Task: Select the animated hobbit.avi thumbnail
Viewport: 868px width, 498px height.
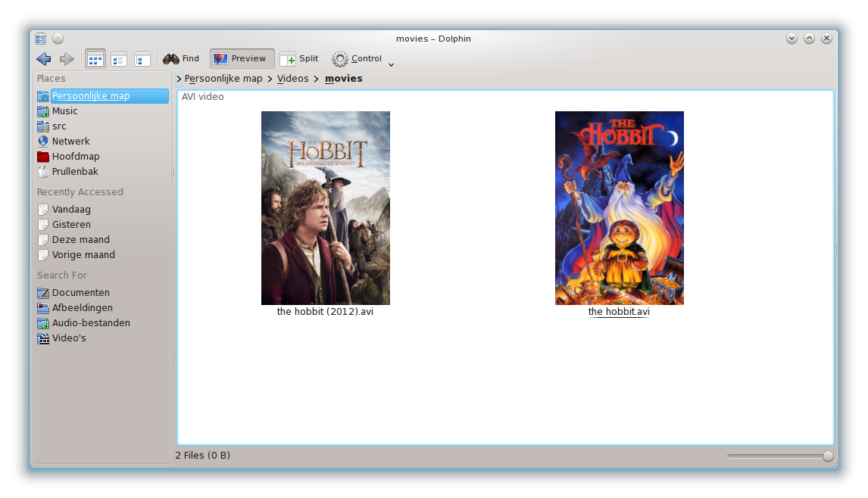Action: point(620,208)
